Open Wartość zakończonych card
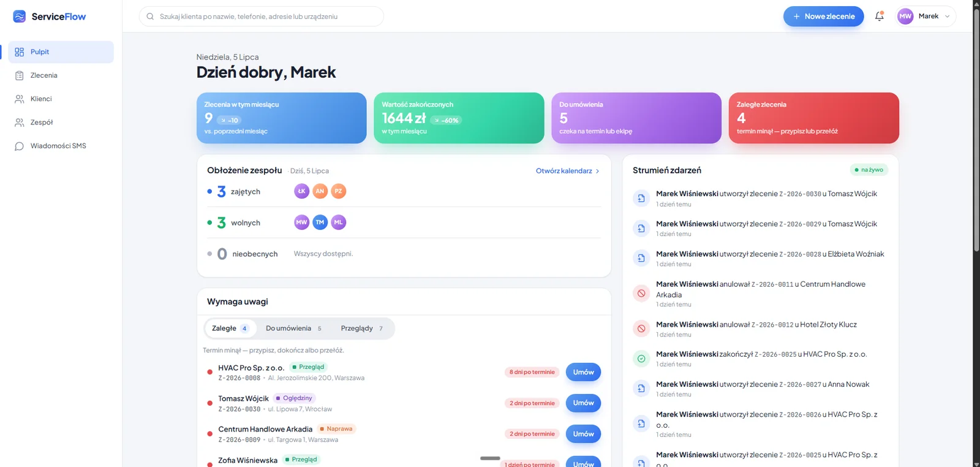 [x=459, y=118]
